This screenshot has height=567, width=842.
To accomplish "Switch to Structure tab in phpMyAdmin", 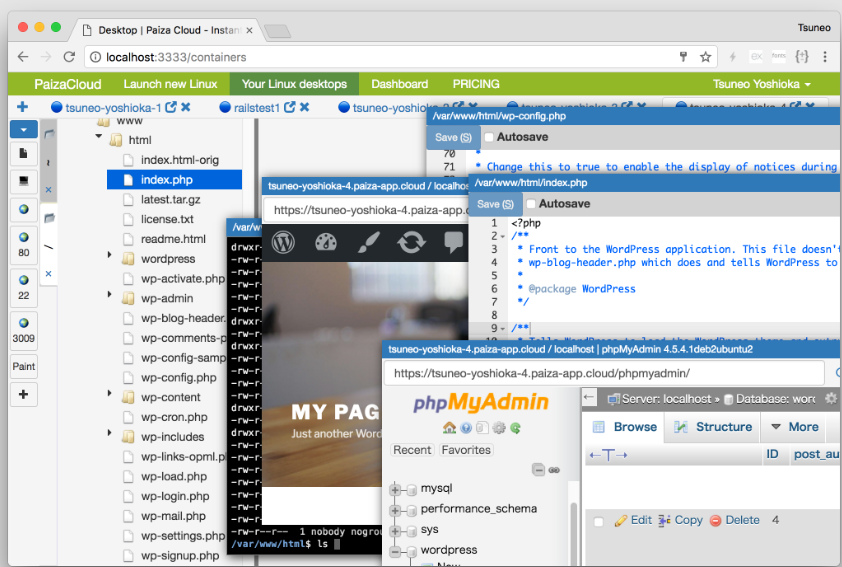I will tap(713, 427).
